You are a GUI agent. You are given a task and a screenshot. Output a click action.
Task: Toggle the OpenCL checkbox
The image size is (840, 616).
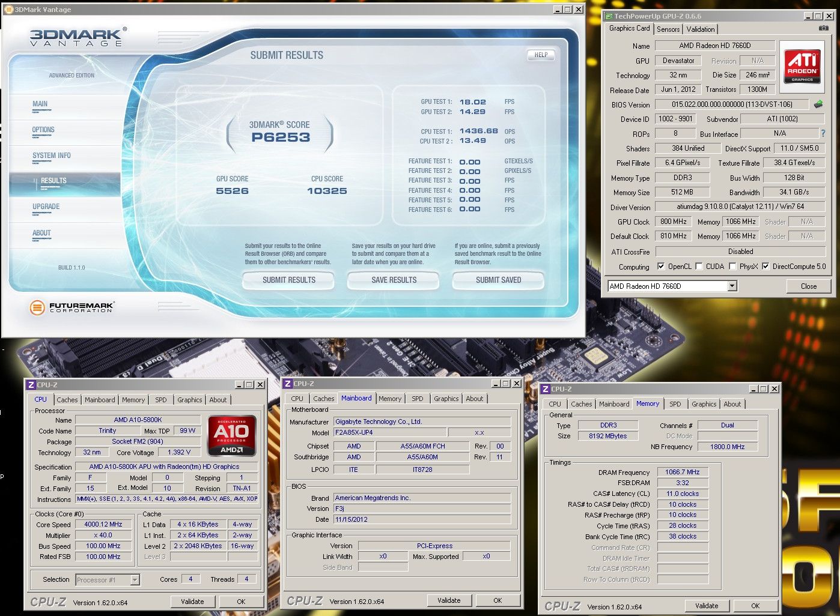(x=661, y=267)
